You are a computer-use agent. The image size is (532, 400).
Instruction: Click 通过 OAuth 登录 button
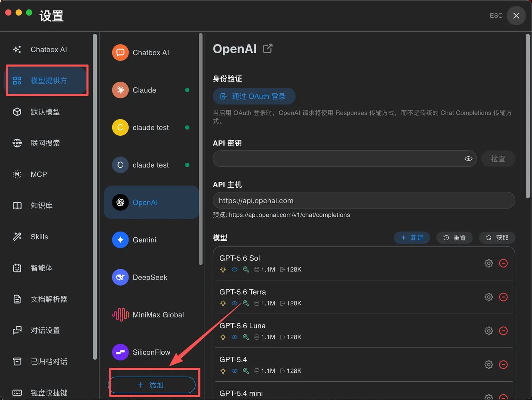pyautogui.click(x=254, y=97)
